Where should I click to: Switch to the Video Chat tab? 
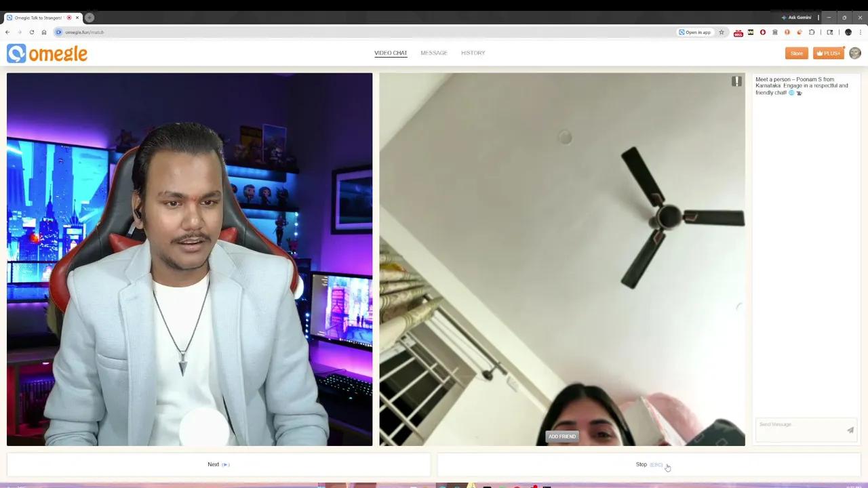pos(391,53)
